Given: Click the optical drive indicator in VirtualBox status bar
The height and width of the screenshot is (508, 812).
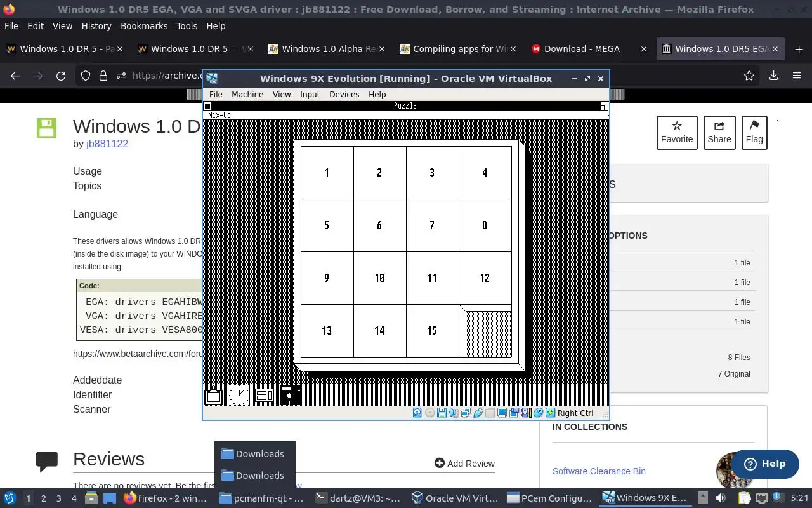Looking at the screenshot, I should pos(429,413).
